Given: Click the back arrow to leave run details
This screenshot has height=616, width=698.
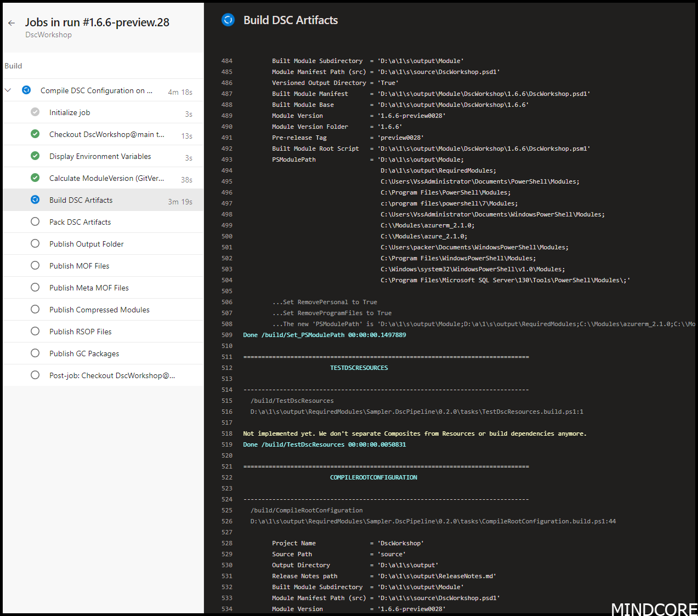Looking at the screenshot, I should coord(12,22).
